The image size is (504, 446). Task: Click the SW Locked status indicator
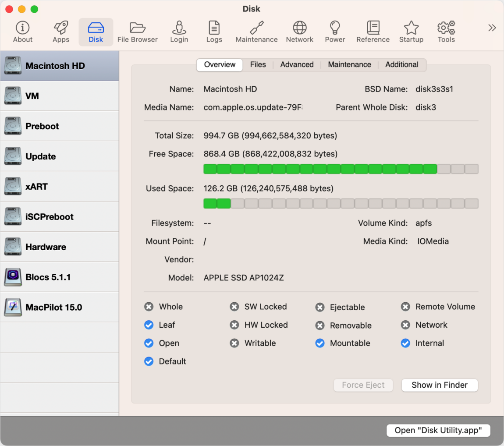(x=234, y=307)
